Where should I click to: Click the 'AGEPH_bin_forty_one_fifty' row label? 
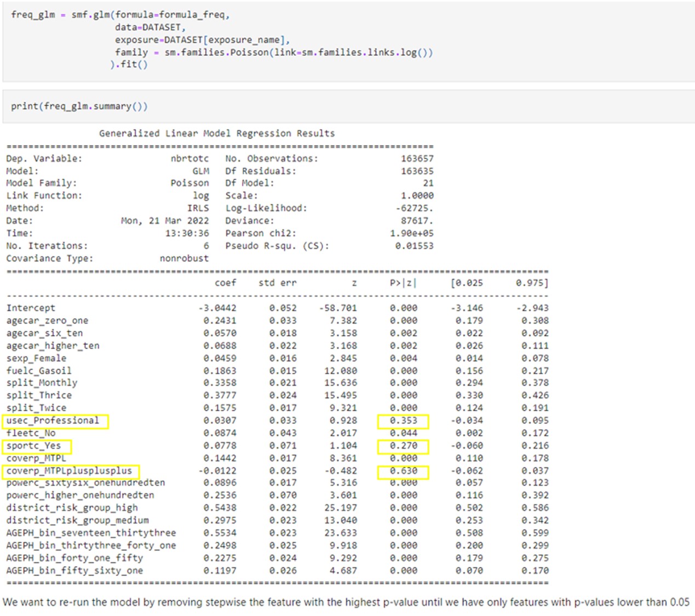[x=74, y=559]
